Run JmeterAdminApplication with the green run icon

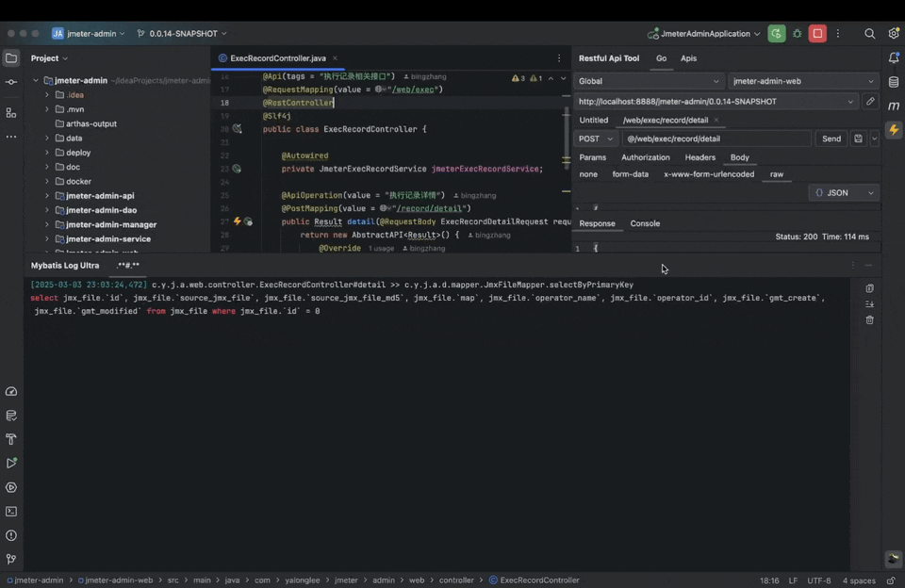pos(776,33)
